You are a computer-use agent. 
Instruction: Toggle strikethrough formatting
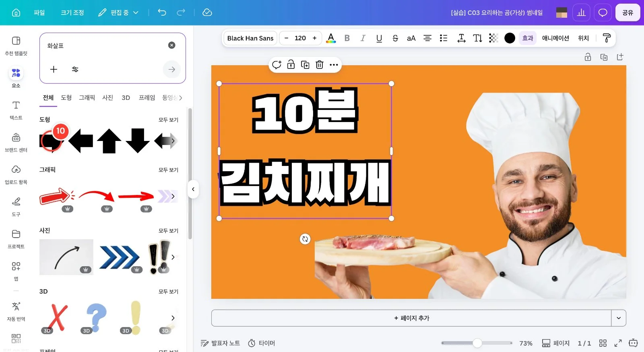coord(395,38)
